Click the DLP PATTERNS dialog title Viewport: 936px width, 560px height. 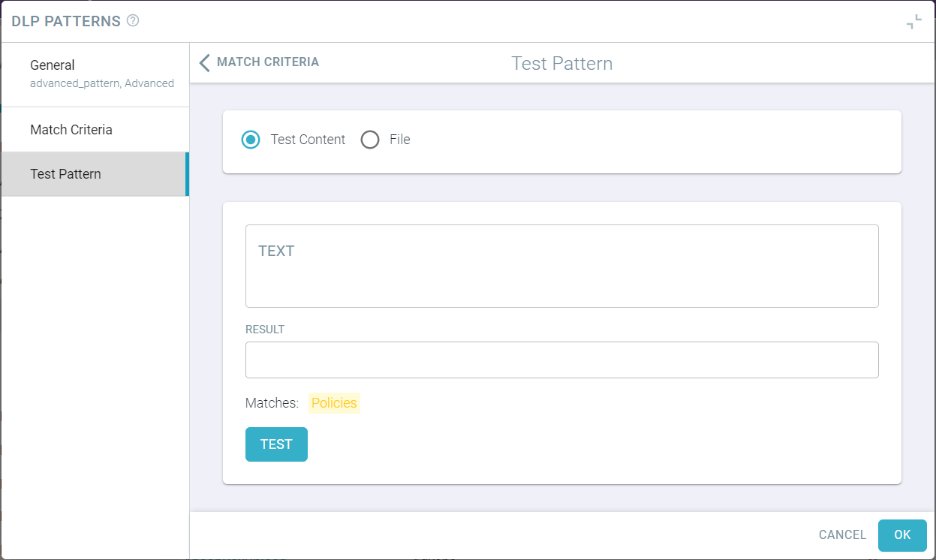tap(66, 21)
